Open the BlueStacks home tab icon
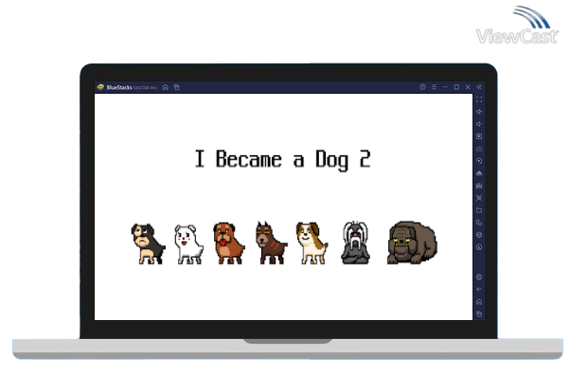 click(x=166, y=87)
